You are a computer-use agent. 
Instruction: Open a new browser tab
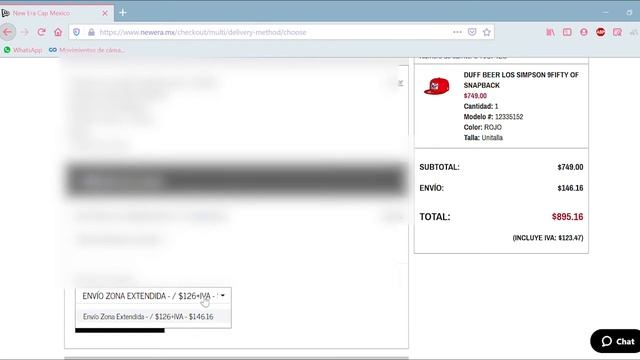122,13
